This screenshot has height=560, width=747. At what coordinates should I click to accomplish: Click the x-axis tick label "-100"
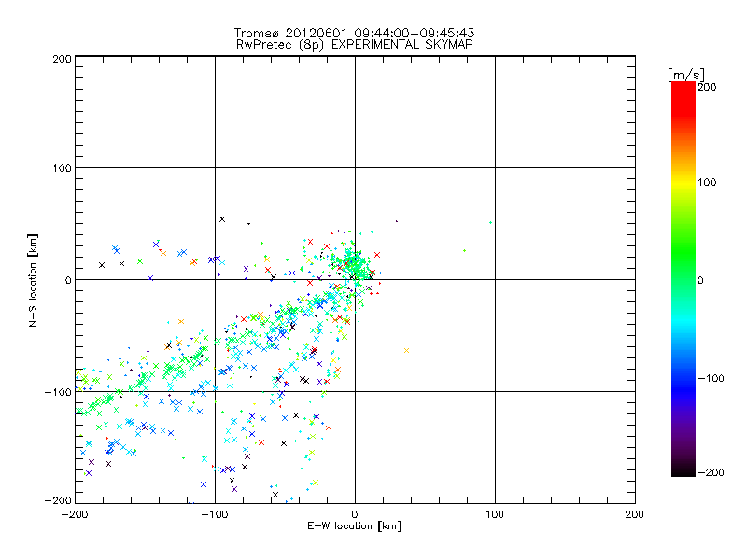(x=215, y=514)
